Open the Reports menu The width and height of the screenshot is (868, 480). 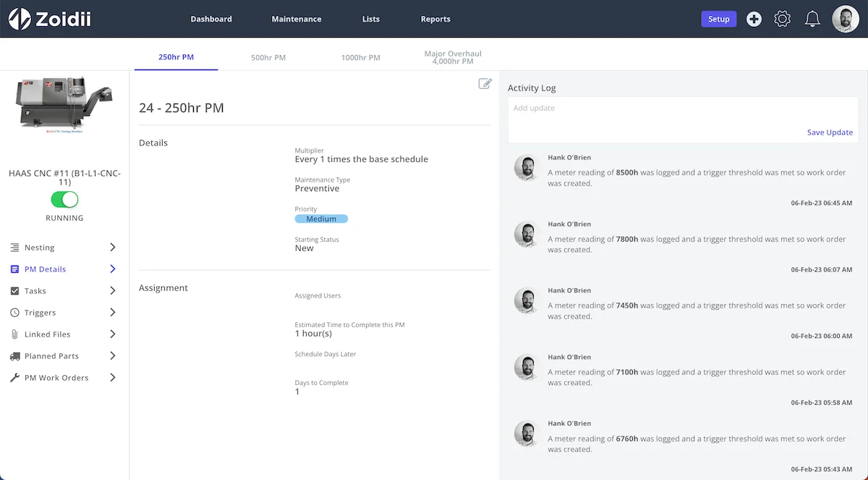tap(435, 20)
